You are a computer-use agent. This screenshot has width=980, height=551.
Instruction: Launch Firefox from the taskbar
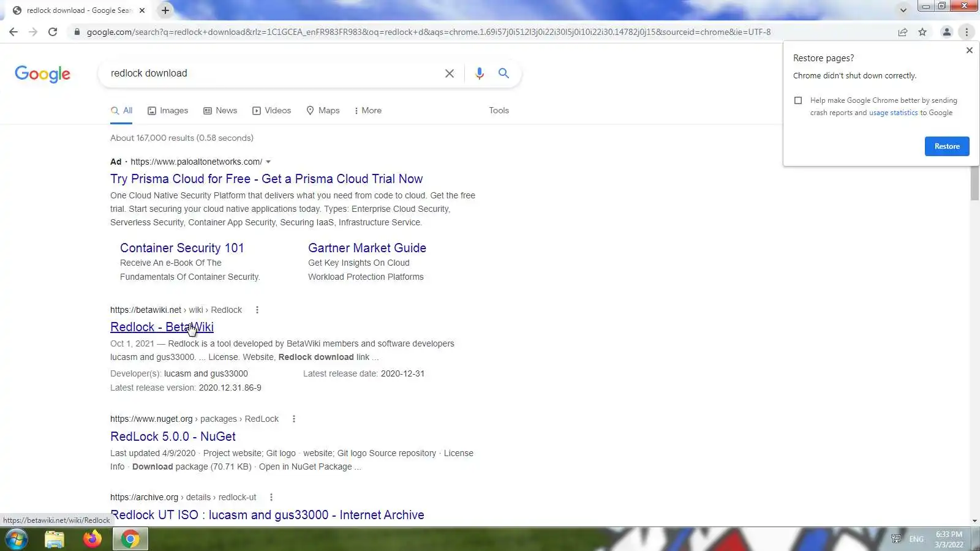(92, 539)
